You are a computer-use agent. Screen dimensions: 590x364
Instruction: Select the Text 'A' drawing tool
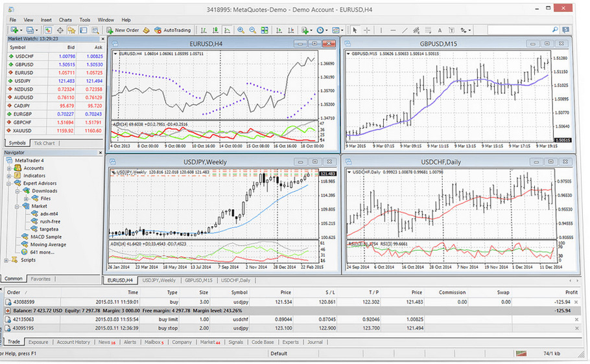point(440,30)
